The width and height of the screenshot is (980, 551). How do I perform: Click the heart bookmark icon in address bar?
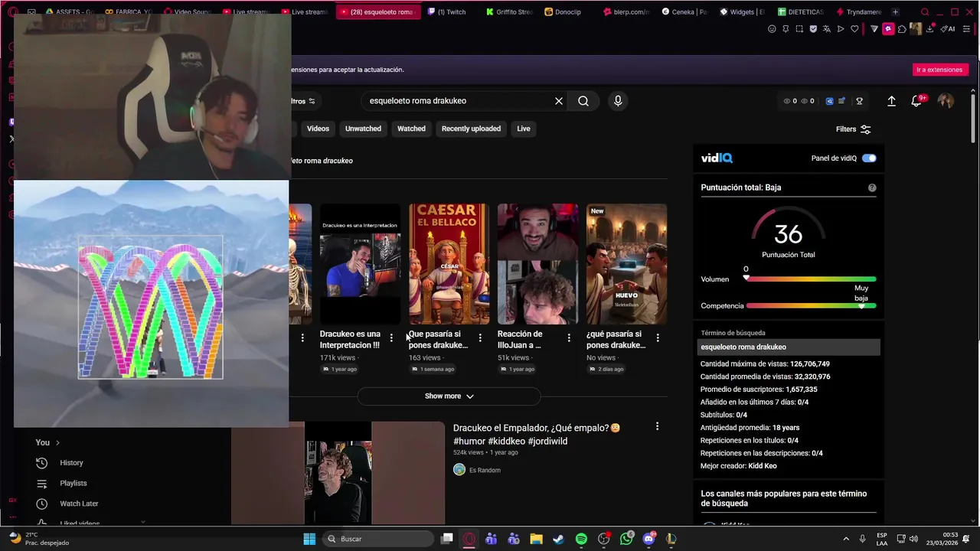coord(854,29)
